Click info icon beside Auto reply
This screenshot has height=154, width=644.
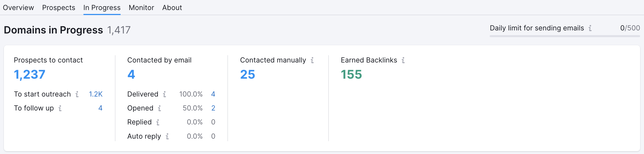[x=167, y=136]
